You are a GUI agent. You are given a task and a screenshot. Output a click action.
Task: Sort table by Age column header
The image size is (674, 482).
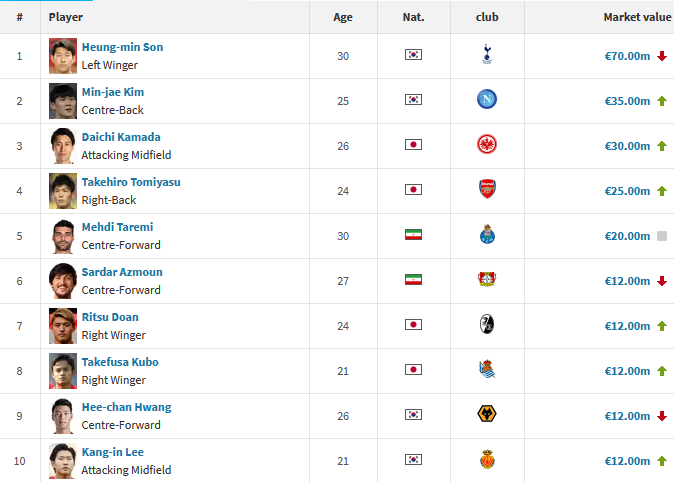[343, 17]
